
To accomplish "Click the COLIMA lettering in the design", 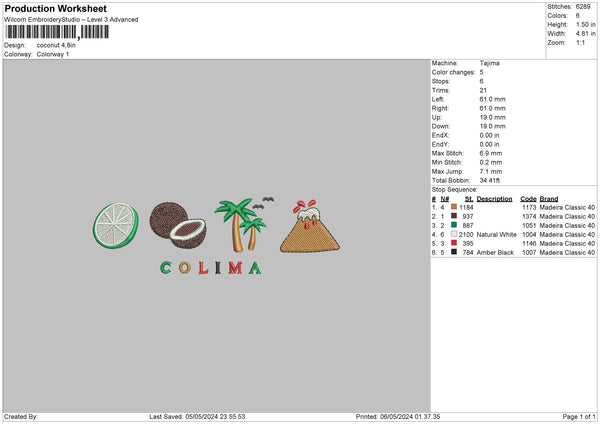I will (211, 268).
